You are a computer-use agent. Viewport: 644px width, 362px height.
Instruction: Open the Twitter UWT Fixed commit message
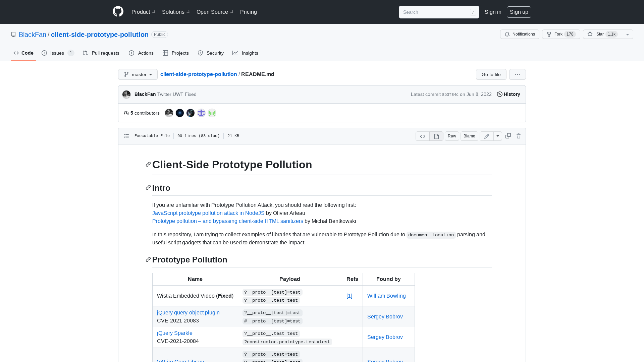click(x=177, y=94)
